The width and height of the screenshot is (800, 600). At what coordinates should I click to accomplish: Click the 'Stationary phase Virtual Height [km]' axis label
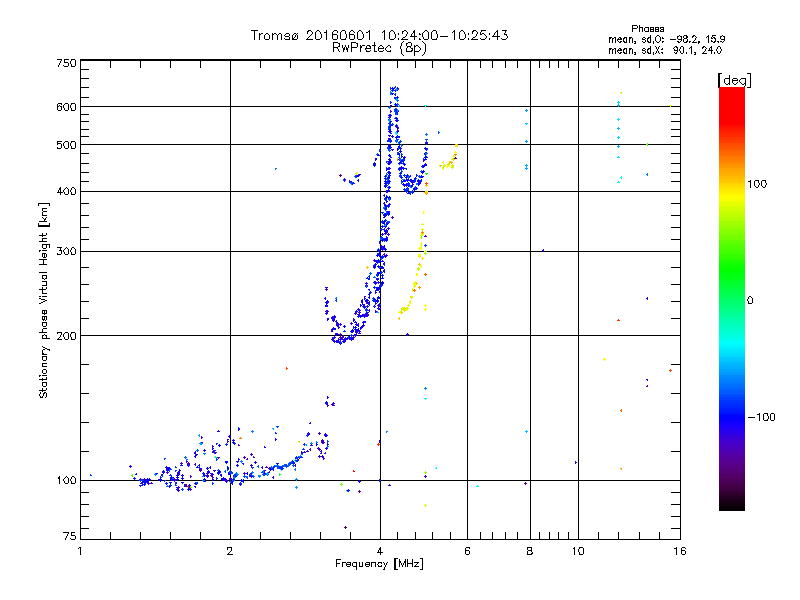pos(44,300)
